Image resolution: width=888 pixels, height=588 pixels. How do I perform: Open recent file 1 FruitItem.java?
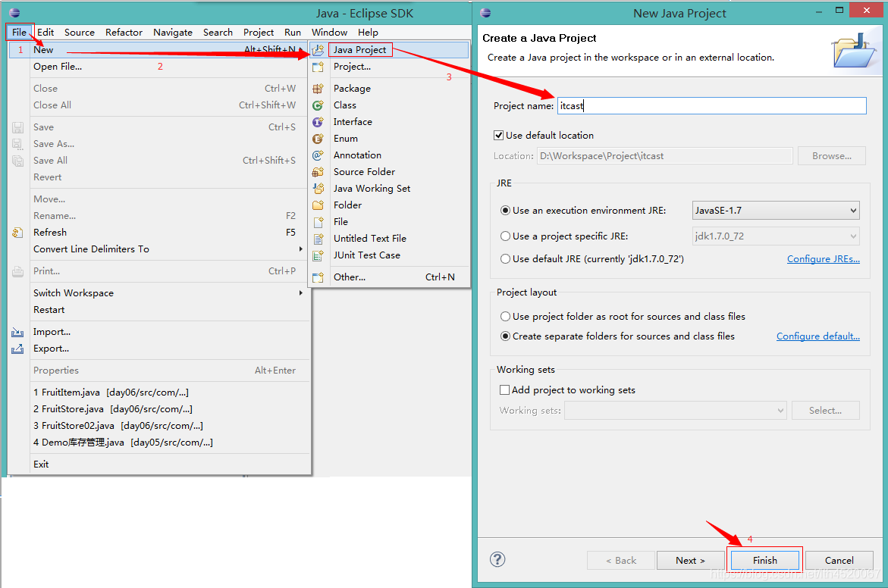click(x=160, y=393)
